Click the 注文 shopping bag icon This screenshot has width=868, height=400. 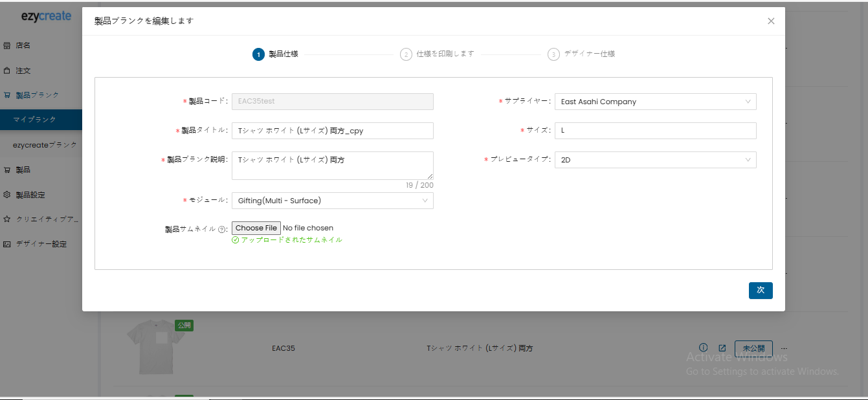(7, 71)
